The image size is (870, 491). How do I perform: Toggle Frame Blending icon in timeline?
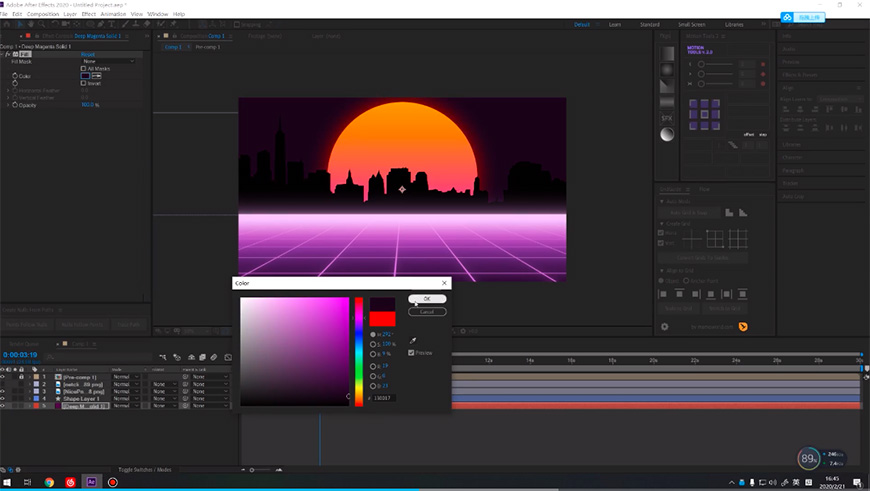(x=203, y=357)
